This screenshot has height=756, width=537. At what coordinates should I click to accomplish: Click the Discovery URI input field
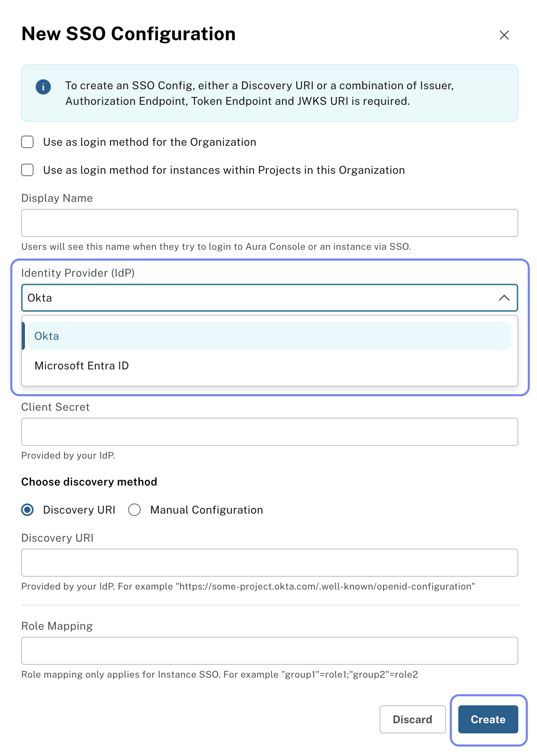269,562
